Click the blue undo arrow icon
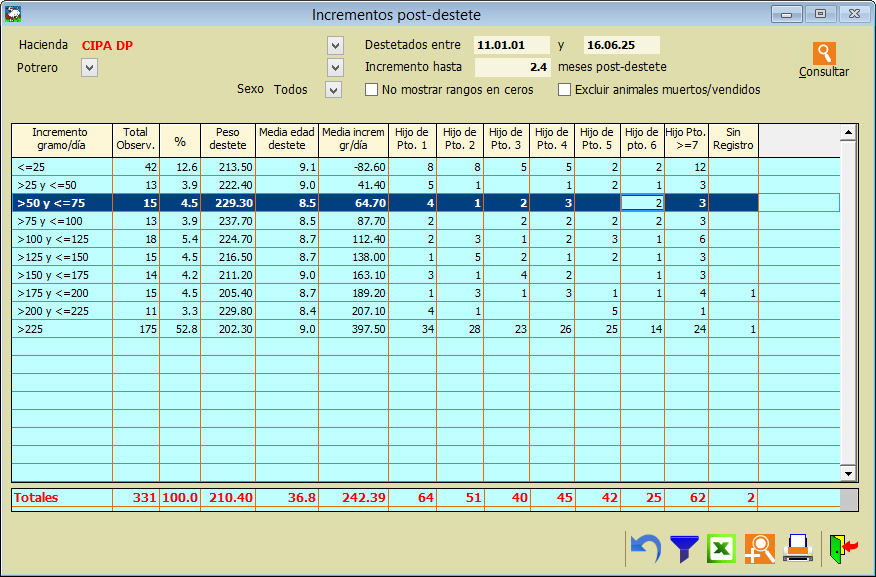The height and width of the screenshot is (577, 876). 647,548
